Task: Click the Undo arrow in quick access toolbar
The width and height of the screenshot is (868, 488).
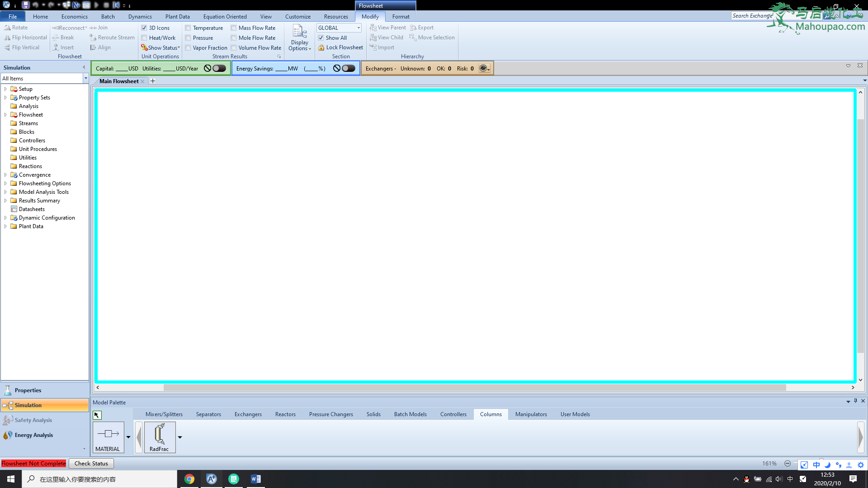Action: coord(35,5)
